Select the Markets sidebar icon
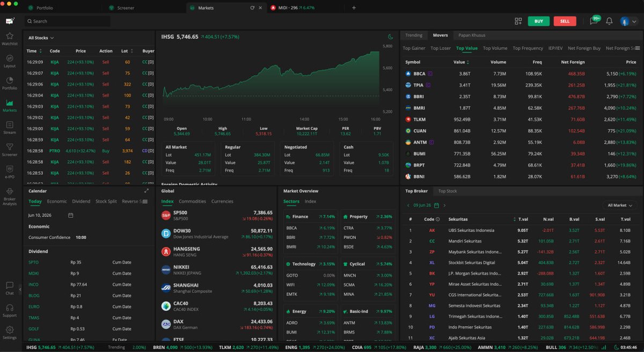 (10, 105)
